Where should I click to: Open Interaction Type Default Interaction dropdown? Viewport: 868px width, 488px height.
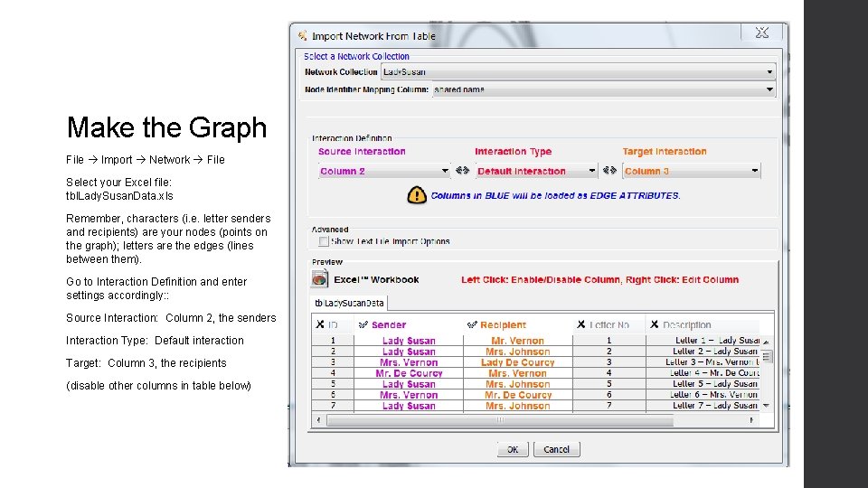pyautogui.click(x=536, y=171)
